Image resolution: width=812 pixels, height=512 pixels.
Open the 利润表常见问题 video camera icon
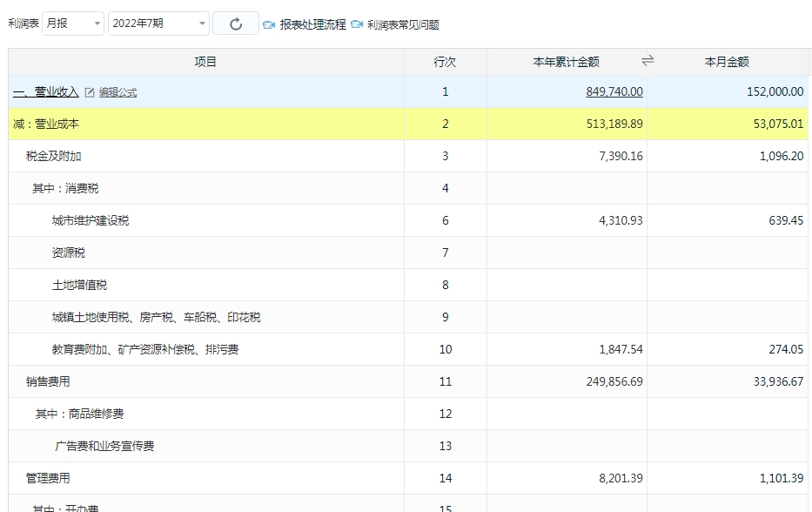click(357, 24)
